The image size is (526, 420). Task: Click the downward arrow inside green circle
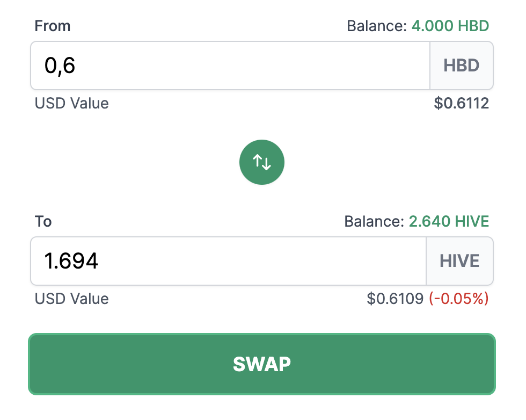pyautogui.click(x=266, y=164)
